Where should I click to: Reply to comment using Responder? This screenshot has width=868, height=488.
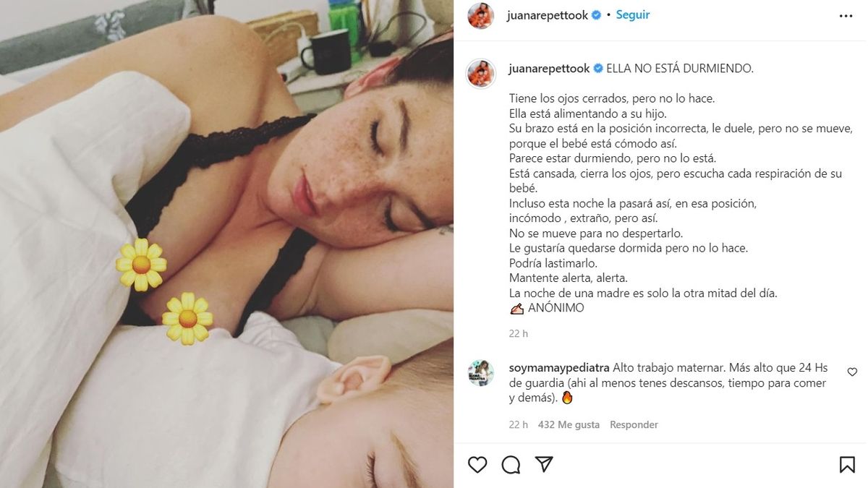coord(634,424)
